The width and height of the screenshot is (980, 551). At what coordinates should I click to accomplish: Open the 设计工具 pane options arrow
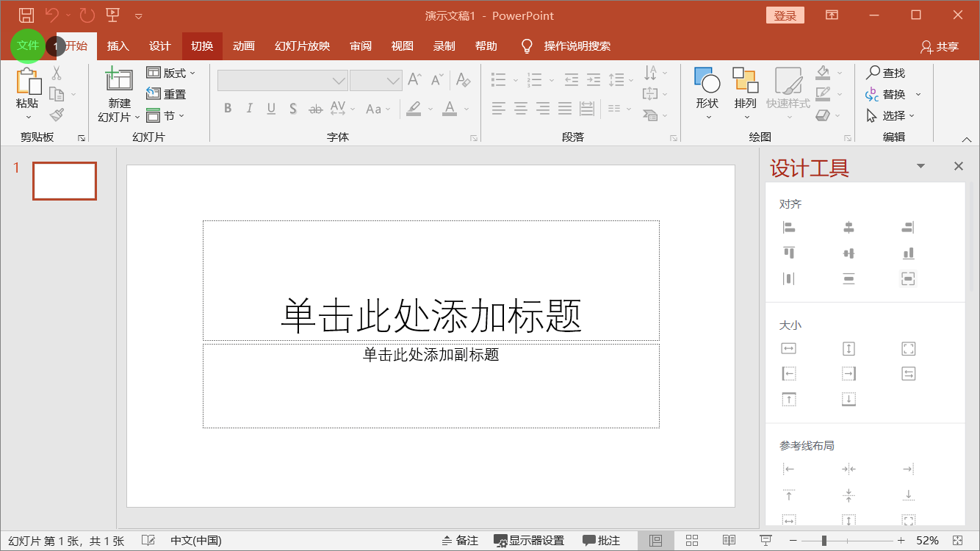coord(920,167)
